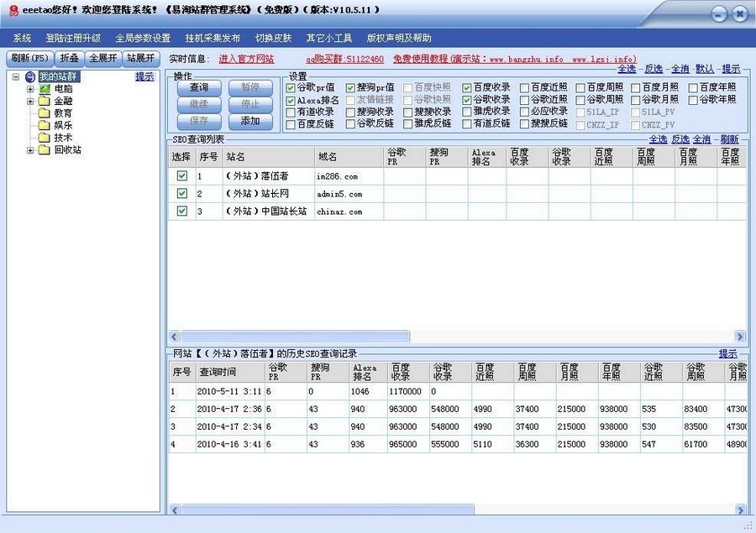Enable the 百度反链 checkbox
Image resolution: width=756 pixels, height=533 pixels.
point(291,124)
